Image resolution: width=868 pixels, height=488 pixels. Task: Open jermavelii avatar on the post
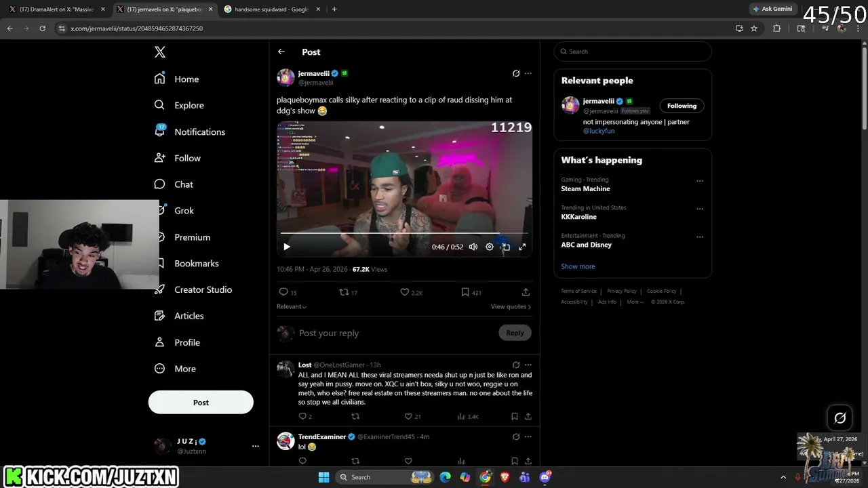pos(285,77)
